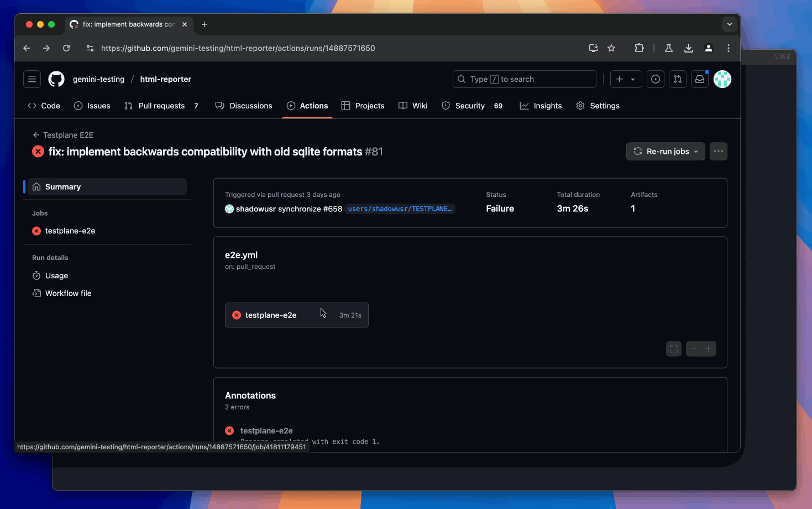
Task: Select testplane-e2e job in the sidebar
Action: pos(70,231)
